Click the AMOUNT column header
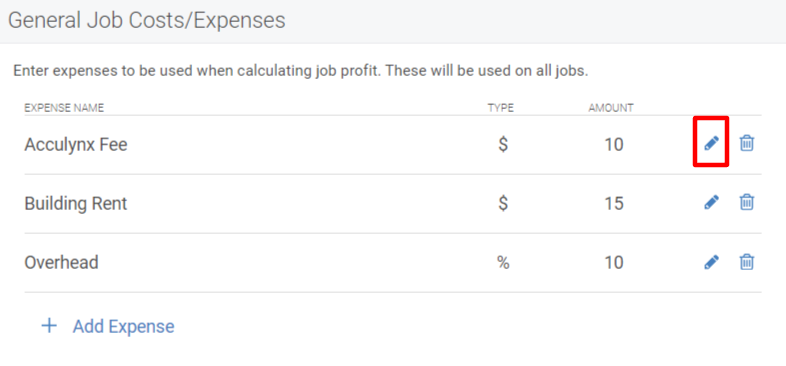Screen dimensions: 786x366 (x=611, y=108)
